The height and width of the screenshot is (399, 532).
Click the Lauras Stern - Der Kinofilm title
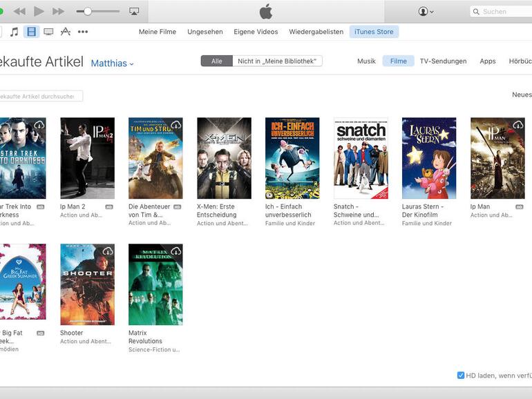(x=423, y=211)
